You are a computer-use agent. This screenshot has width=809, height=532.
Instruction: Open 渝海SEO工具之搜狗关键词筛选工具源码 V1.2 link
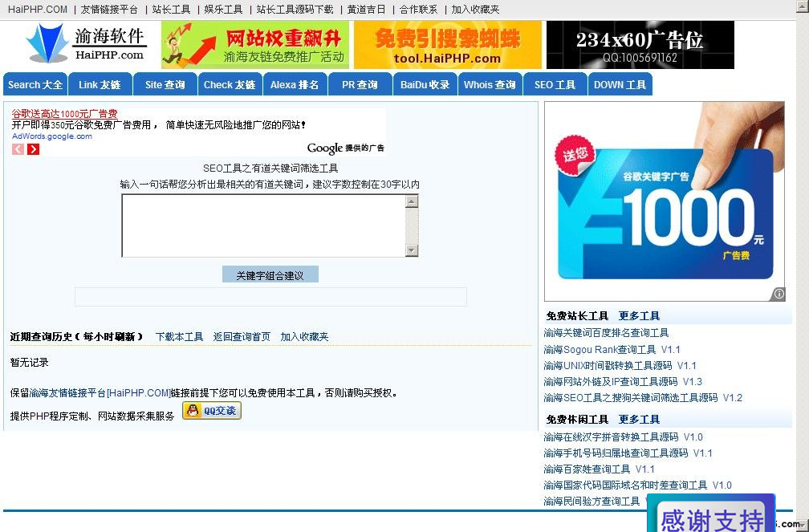click(x=643, y=397)
